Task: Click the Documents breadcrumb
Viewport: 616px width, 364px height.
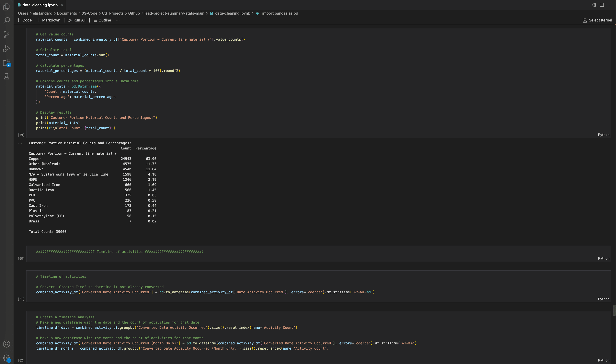Action: pos(67,13)
